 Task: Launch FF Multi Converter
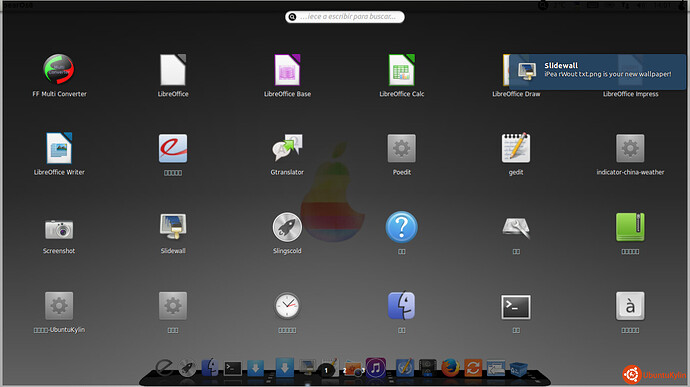[59, 70]
